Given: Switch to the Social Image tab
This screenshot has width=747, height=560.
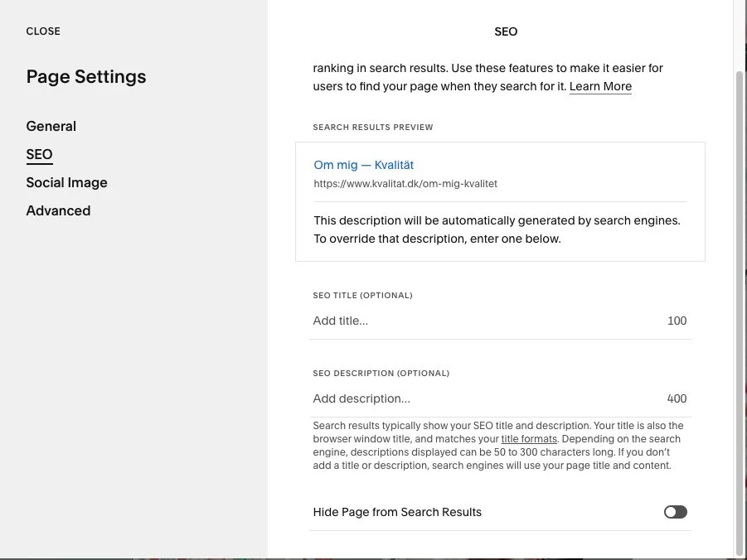Looking at the screenshot, I should [66, 182].
